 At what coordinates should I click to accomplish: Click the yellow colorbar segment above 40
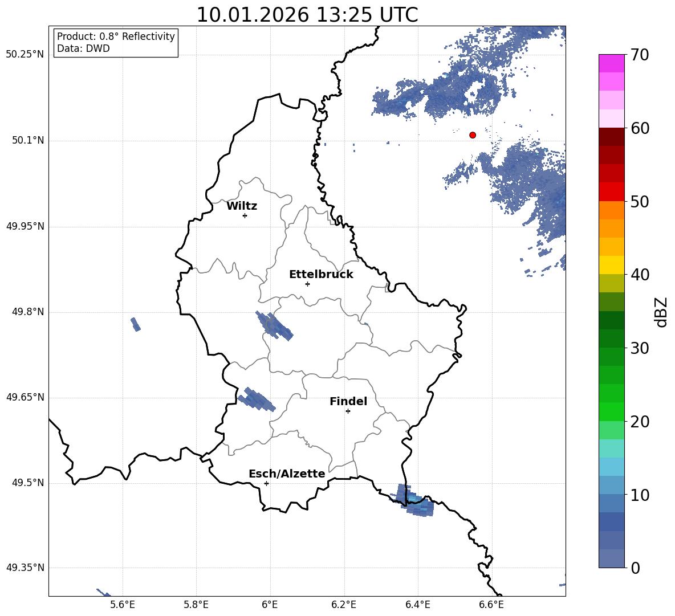611,265
